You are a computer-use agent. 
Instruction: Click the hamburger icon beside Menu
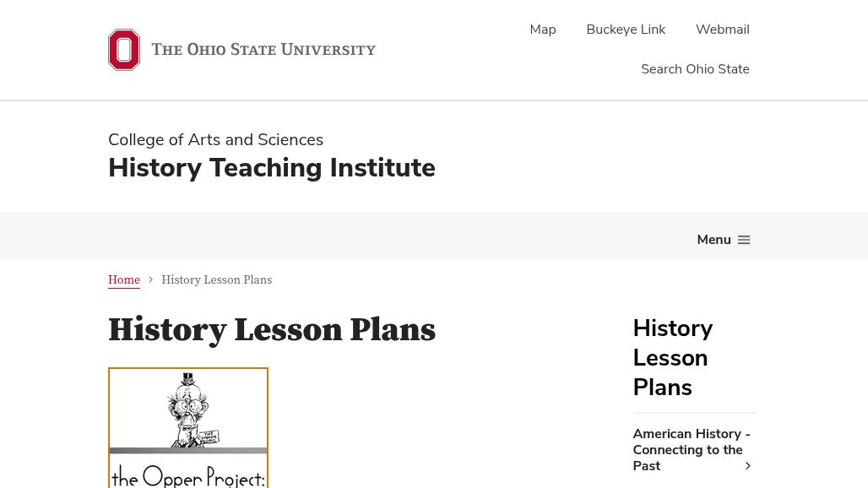(744, 240)
